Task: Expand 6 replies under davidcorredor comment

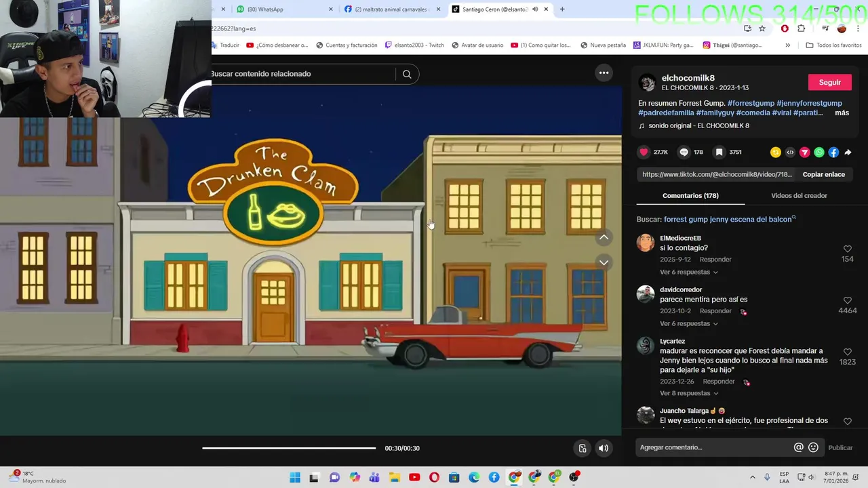Action: click(x=689, y=324)
